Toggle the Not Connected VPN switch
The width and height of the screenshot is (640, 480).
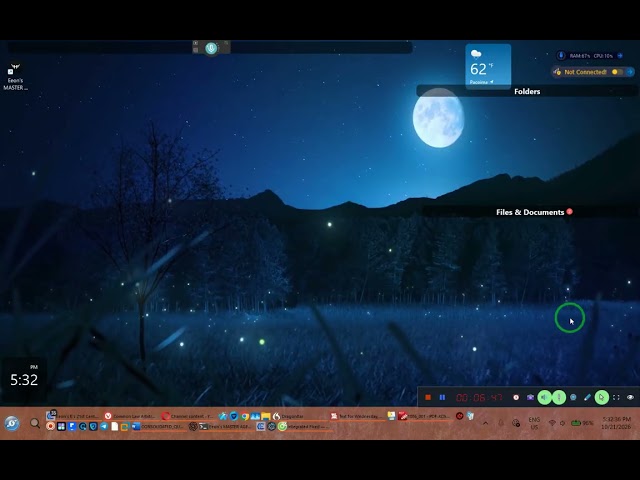617,72
